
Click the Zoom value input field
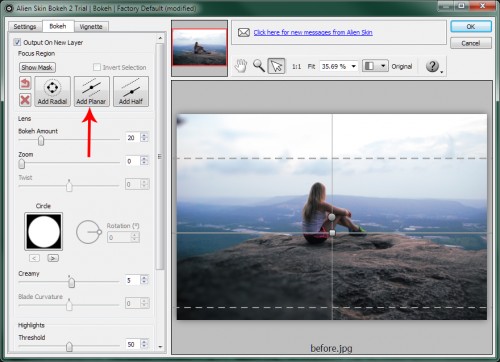(x=133, y=161)
